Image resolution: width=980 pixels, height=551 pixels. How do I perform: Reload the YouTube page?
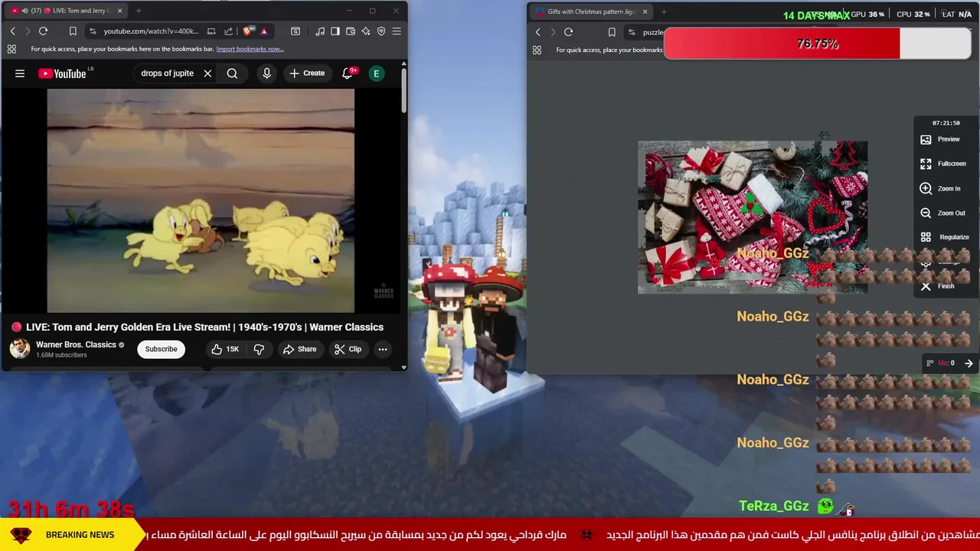click(43, 31)
